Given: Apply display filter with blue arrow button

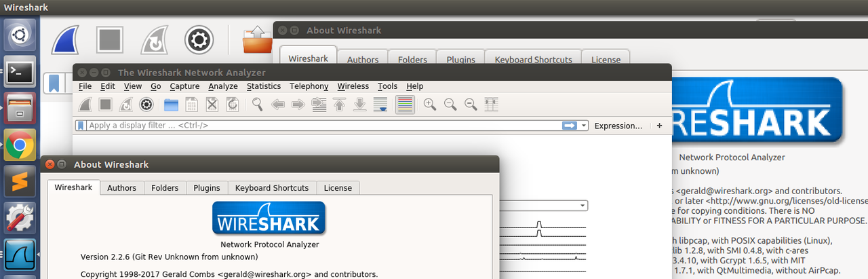Looking at the screenshot, I should tap(569, 126).
